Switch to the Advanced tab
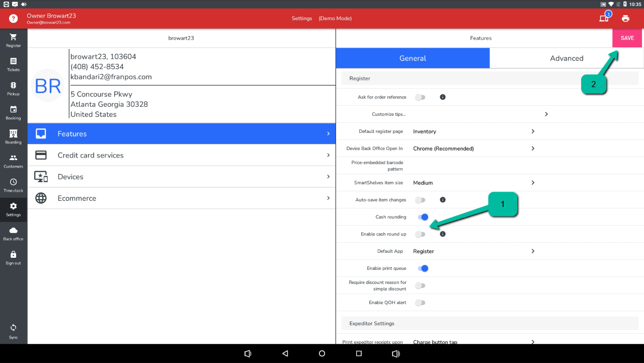The width and height of the screenshot is (644, 363). click(x=566, y=58)
